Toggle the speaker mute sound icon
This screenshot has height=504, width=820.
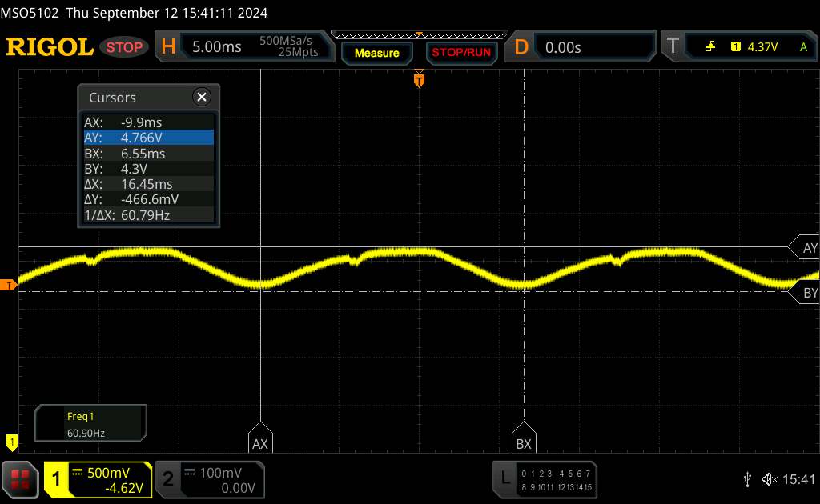click(770, 479)
